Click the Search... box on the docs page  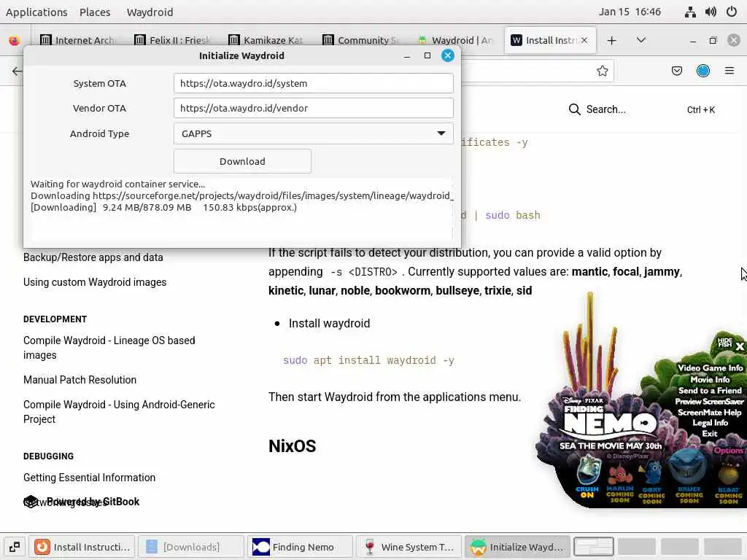(642, 109)
